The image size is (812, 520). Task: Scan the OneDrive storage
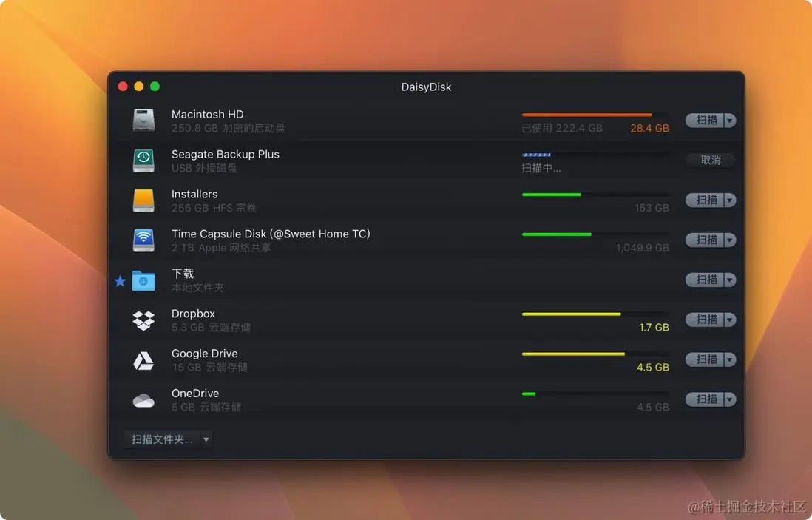click(x=705, y=399)
